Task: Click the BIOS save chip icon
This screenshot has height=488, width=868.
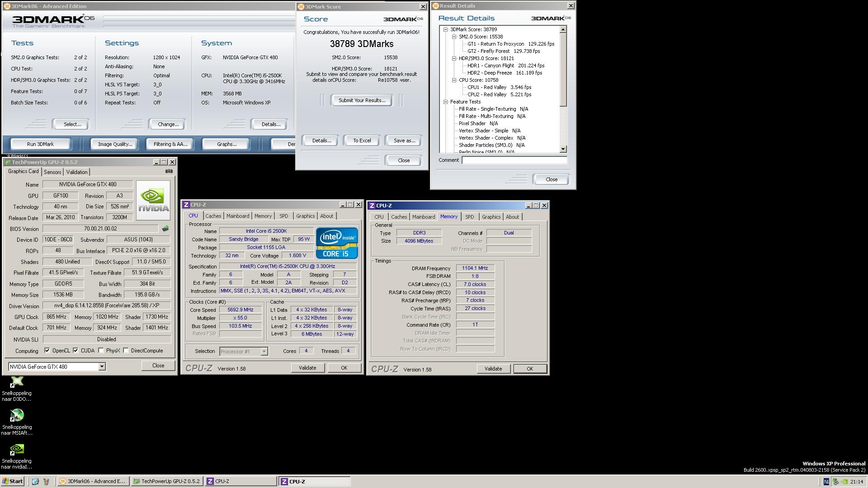Action: [x=165, y=229]
